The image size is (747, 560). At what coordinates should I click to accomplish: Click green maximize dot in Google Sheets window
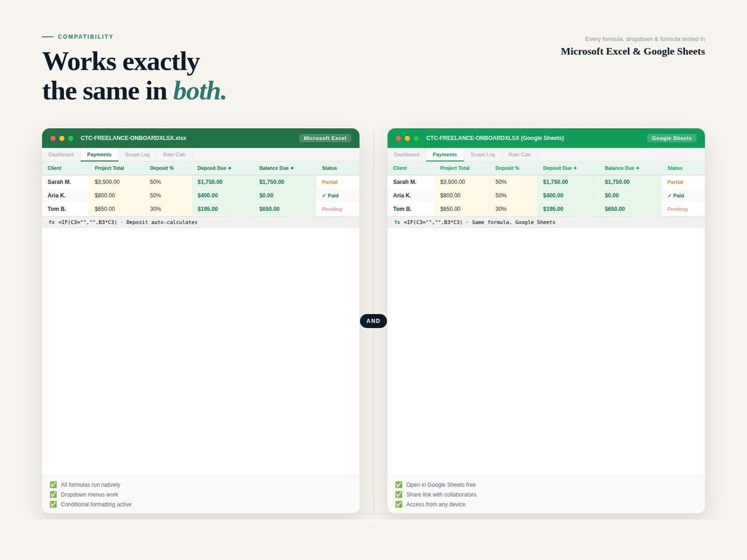pos(416,138)
